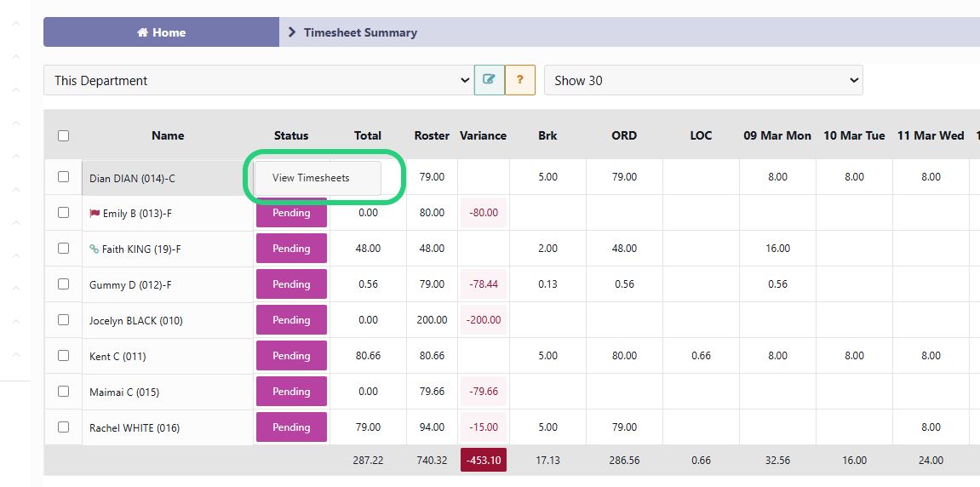Image resolution: width=980 pixels, height=487 pixels.
Task: Check the box for Emily B (013)-F
Action: click(x=63, y=213)
